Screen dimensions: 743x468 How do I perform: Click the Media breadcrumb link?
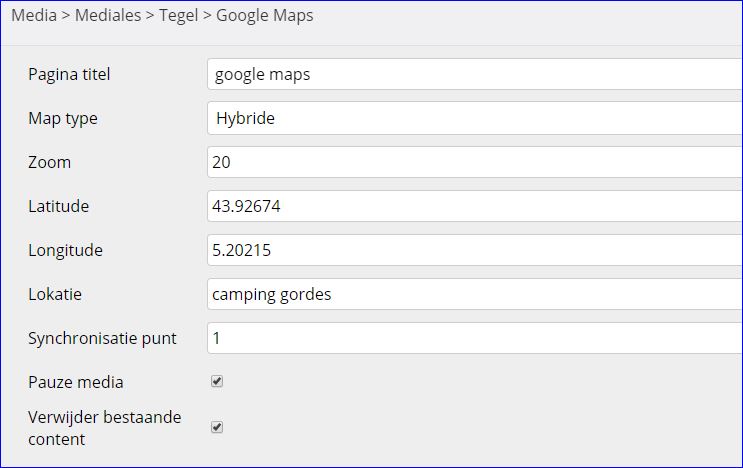point(34,15)
